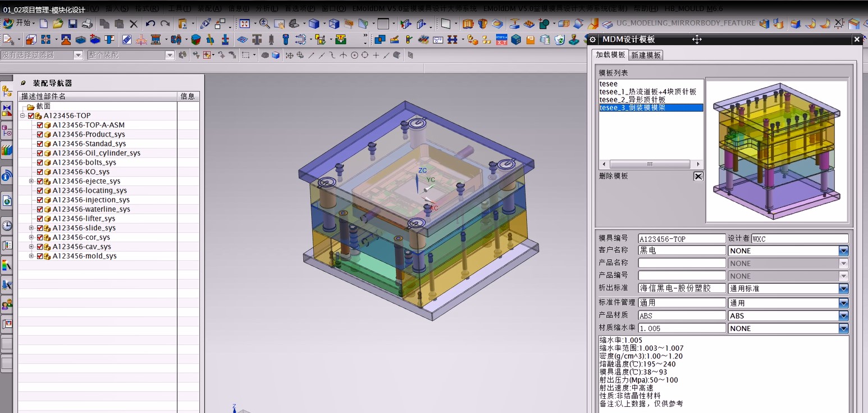Click the Save icon in the toolbar
This screenshot has width=868, height=413.
72,24
